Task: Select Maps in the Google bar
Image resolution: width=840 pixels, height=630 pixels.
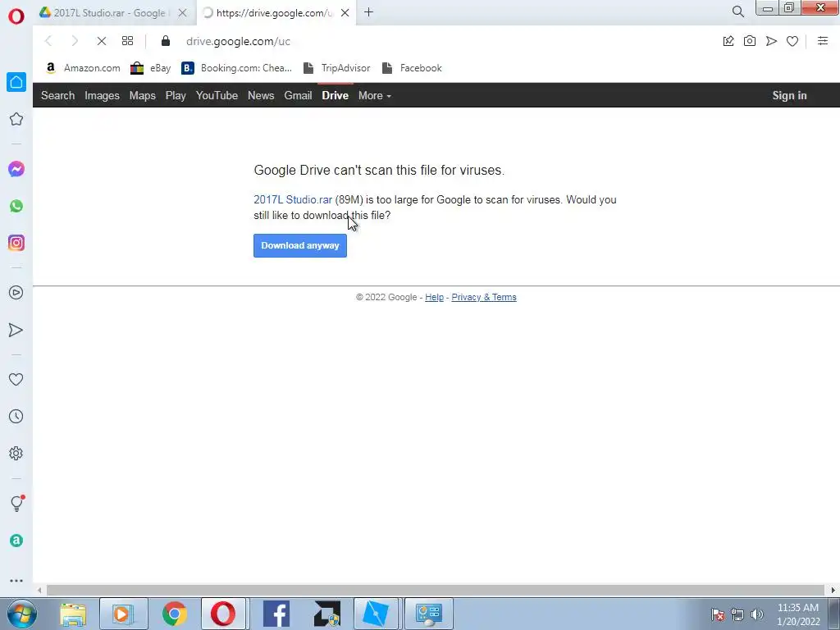Action: (143, 95)
